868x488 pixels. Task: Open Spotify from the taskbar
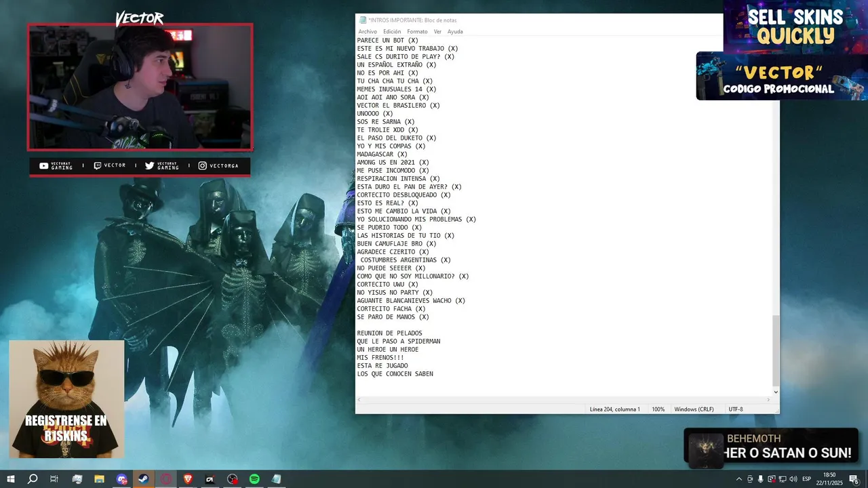point(254,479)
